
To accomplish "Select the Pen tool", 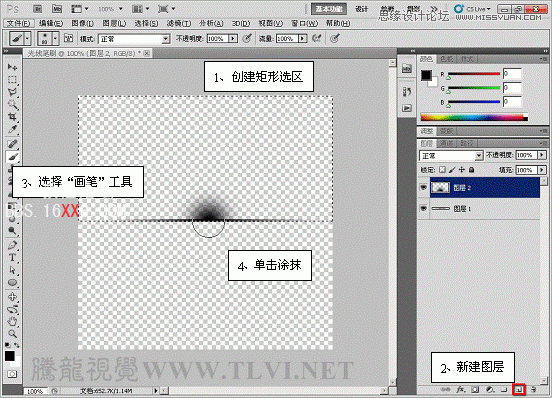I will pyautogui.click(x=12, y=245).
